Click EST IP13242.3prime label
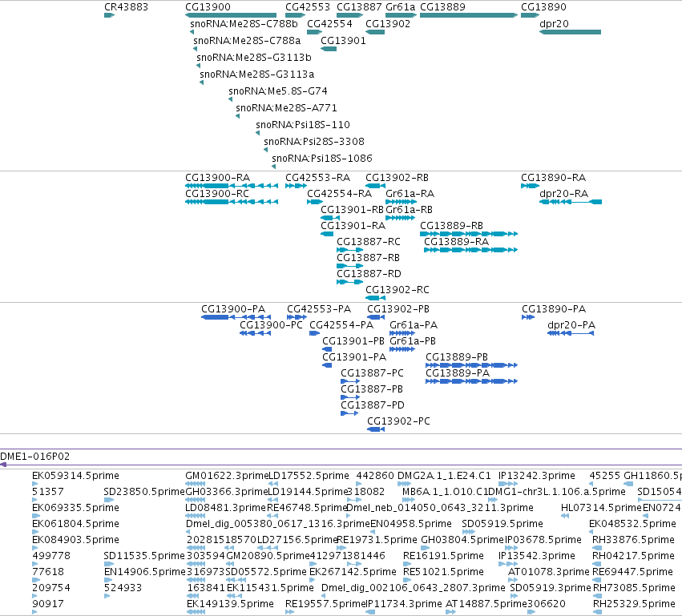Screen dimensions: 682x616 click(537, 476)
